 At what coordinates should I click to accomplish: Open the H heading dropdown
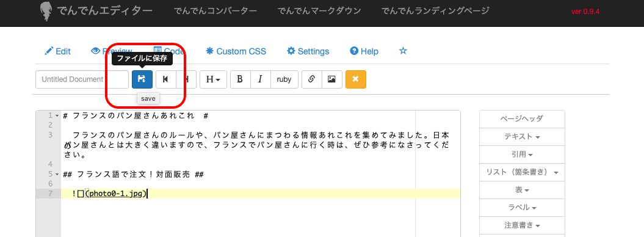click(x=213, y=79)
